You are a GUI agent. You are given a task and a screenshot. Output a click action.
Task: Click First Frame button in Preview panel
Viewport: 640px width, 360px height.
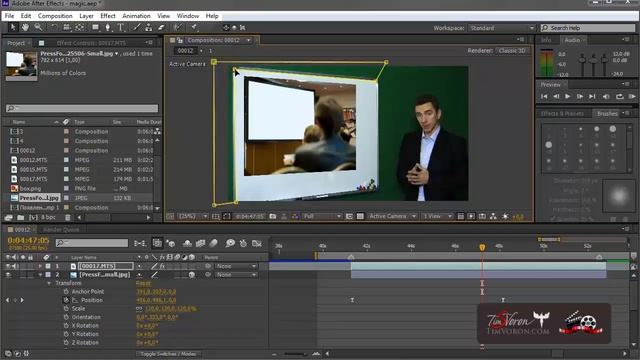(544, 96)
